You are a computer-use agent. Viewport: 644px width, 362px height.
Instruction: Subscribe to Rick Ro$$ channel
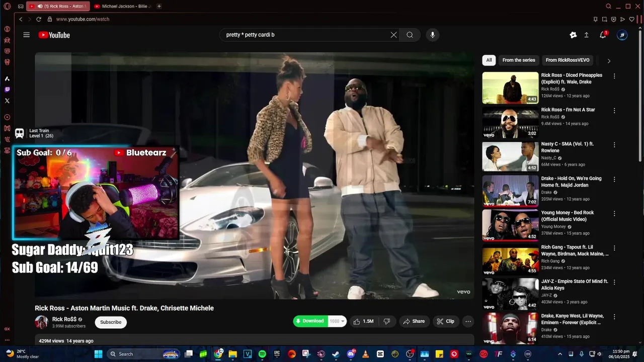click(x=111, y=322)
